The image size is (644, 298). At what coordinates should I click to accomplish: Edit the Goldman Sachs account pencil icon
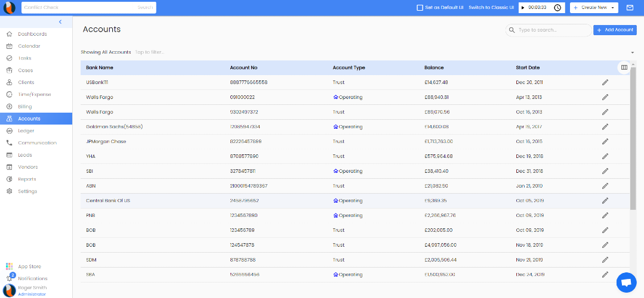click(605, 127)
